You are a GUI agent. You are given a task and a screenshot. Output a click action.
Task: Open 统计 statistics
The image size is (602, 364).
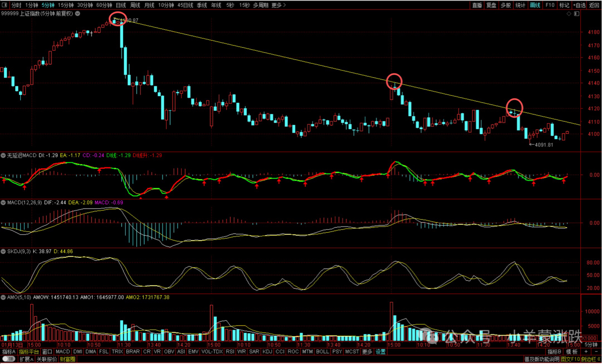click(x=520, y=5)
